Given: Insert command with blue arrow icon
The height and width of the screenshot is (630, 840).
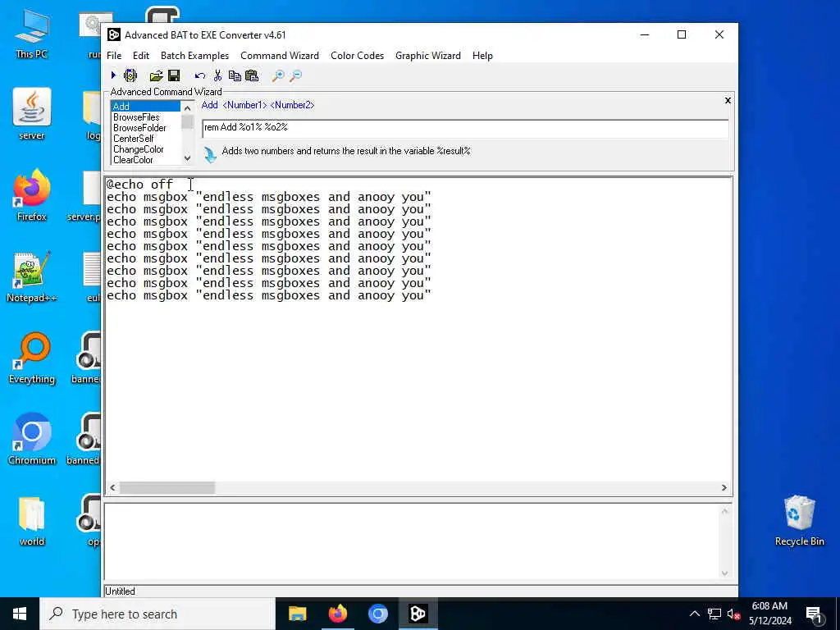Looking at the screenshot, I should coord(210,154).
